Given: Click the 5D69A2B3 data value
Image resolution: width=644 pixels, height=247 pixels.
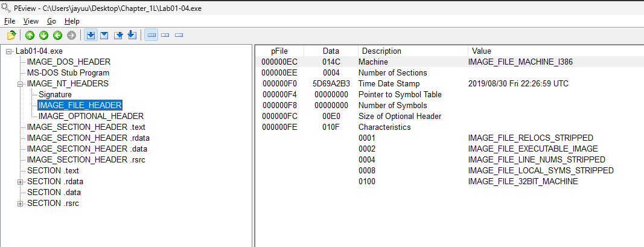Looking at the screenshot, I should (x=331, y=84).
